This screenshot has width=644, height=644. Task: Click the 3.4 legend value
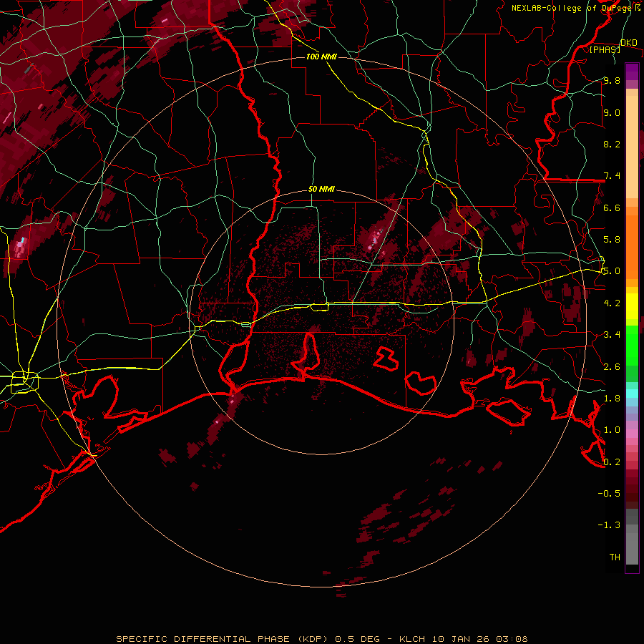point(612,335)
